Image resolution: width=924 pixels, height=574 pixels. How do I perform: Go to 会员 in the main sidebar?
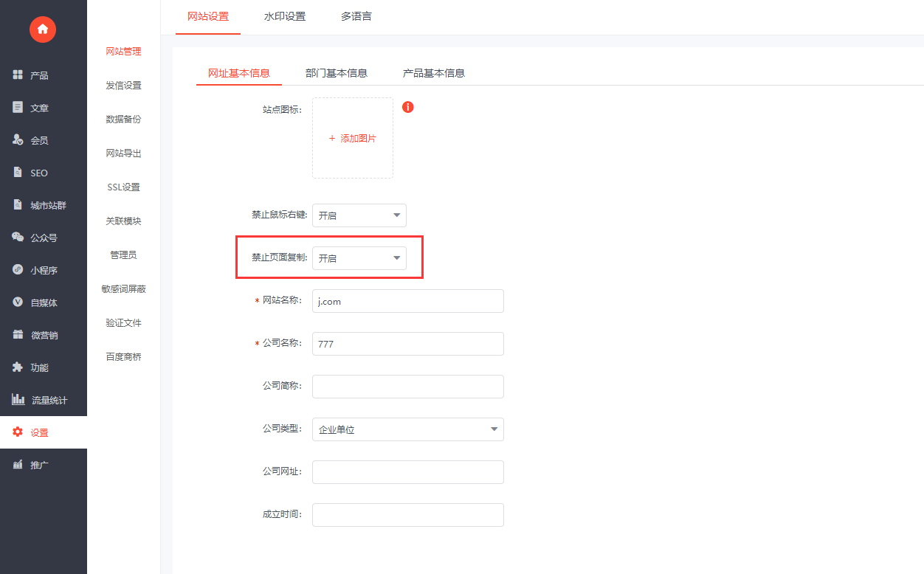click(39, 140)
